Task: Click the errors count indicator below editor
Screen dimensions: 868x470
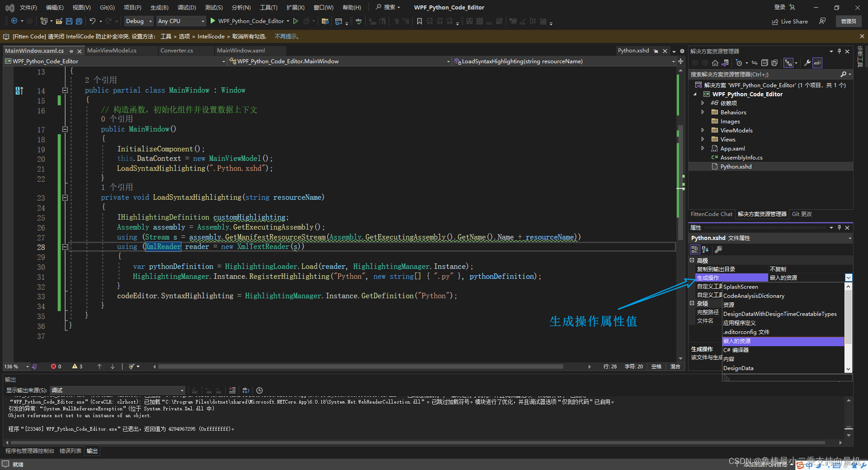Action: pyautogui.click(x=56, y=367)
